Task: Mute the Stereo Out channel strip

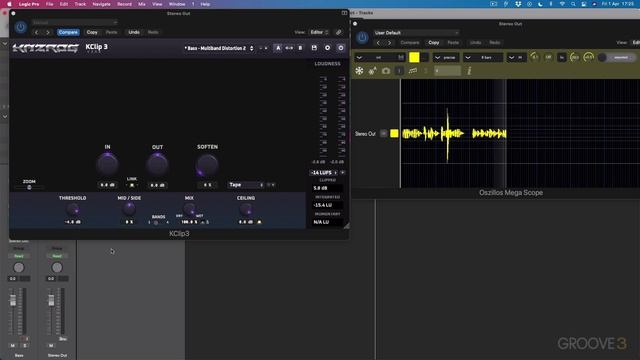Action: click(x=51, y=346)
